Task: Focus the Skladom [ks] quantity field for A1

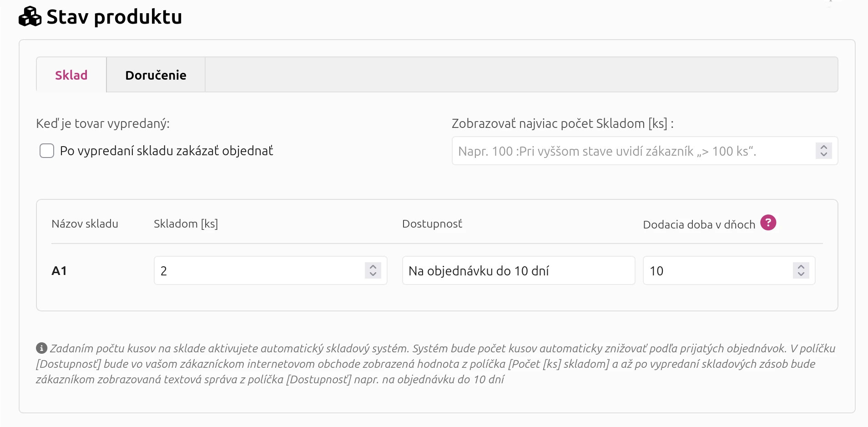Action: pos(271,270)
